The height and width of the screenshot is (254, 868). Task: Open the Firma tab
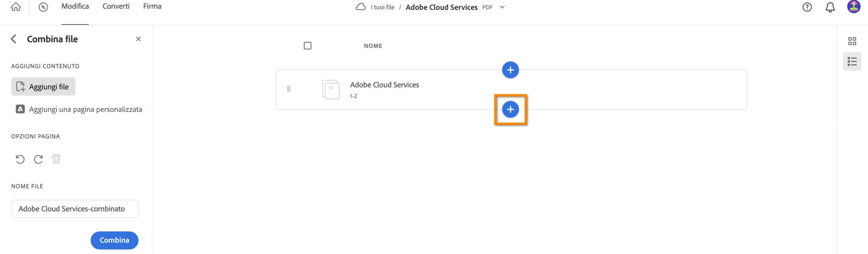(152, 6)
